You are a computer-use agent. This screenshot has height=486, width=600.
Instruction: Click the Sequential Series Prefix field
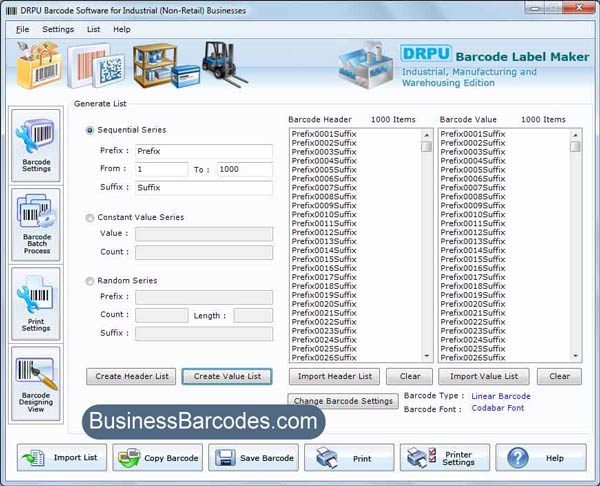(x=204, y=151)
